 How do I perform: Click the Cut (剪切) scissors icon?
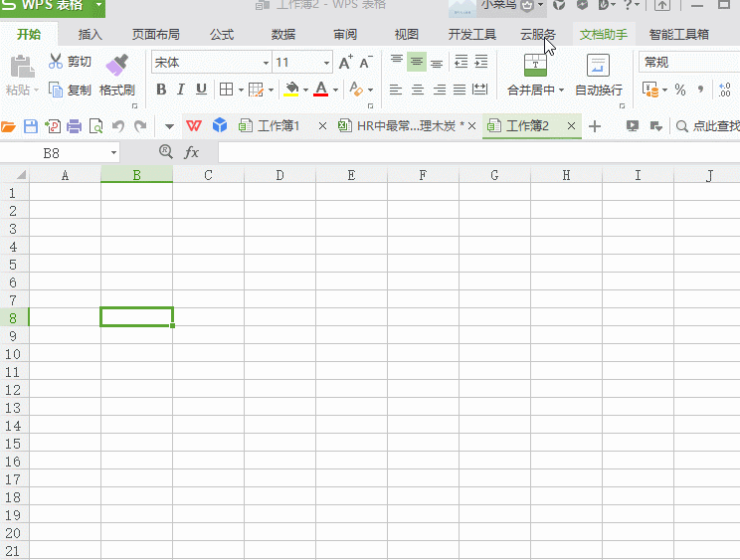[56, 62]
